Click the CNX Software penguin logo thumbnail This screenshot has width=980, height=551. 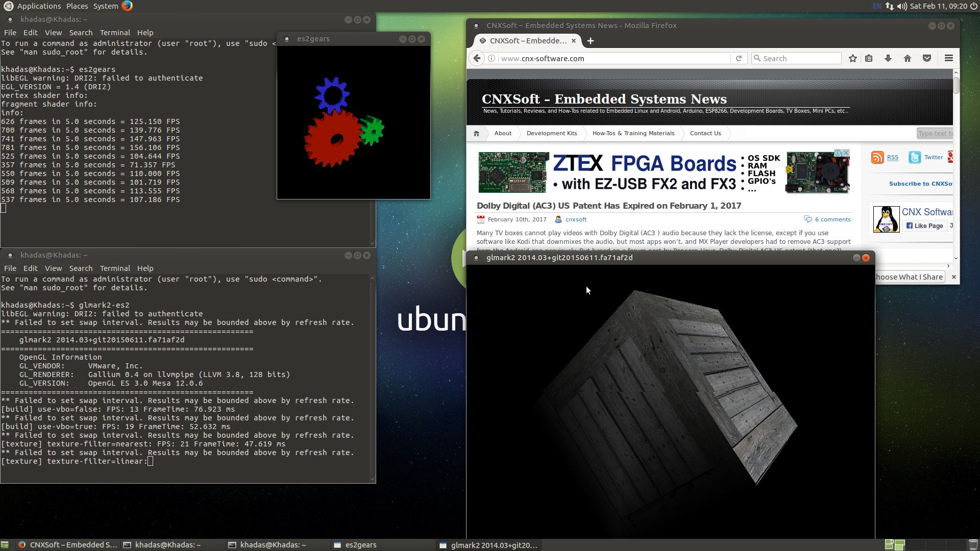click(x=886, y=219)
